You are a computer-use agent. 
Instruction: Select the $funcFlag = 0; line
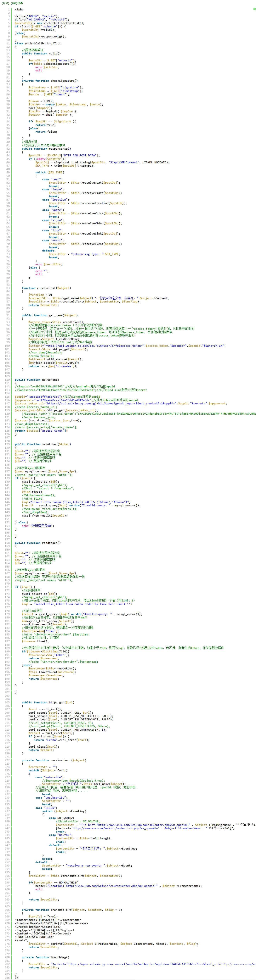pos(40,295)
